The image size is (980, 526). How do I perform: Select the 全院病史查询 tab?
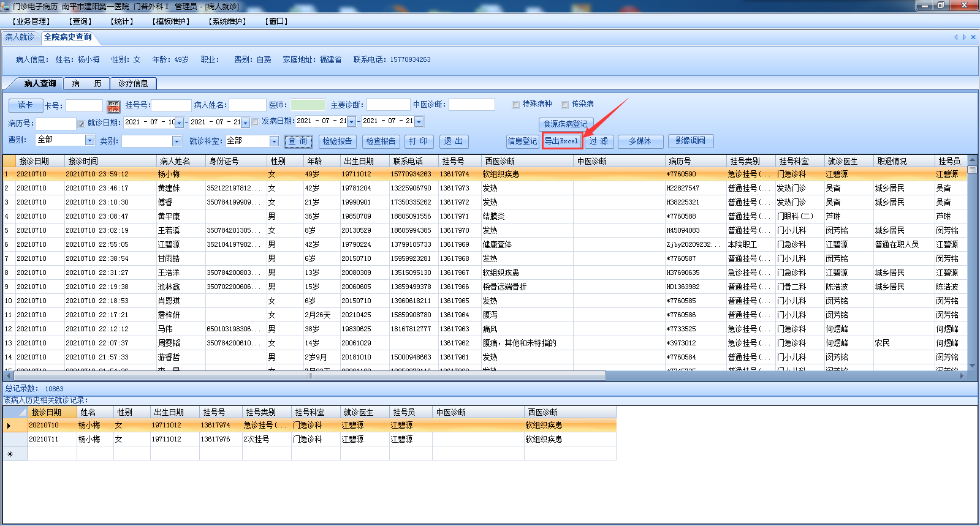(x=68, y=37)
